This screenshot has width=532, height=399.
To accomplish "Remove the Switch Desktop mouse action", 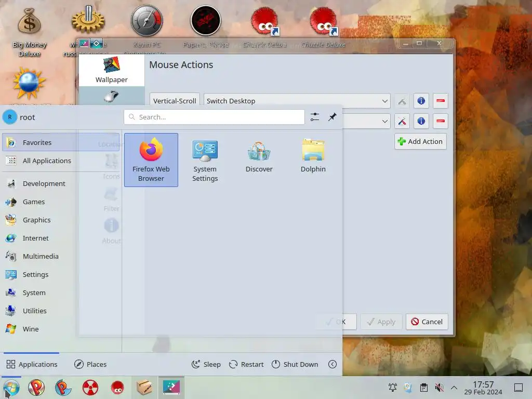I will 441,101.
